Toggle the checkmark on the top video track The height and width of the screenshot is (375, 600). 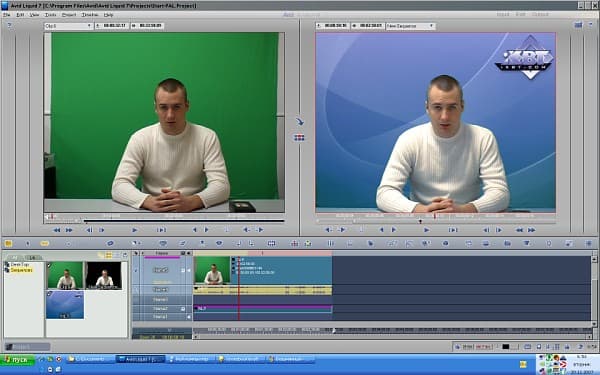[135, 270]
